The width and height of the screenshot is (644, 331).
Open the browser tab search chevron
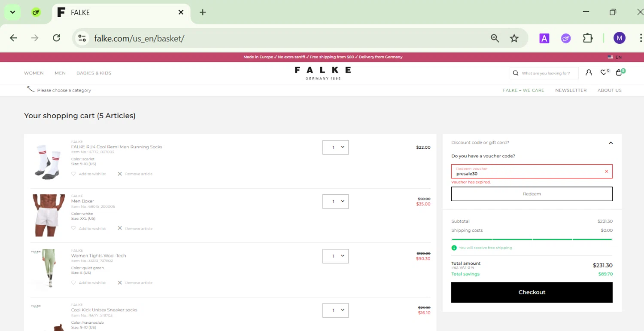pyautogui.click(x=12, y=12)
